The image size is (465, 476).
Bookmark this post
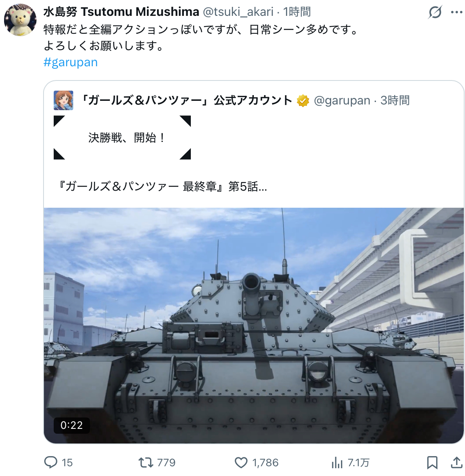click(x=432, y=463)
